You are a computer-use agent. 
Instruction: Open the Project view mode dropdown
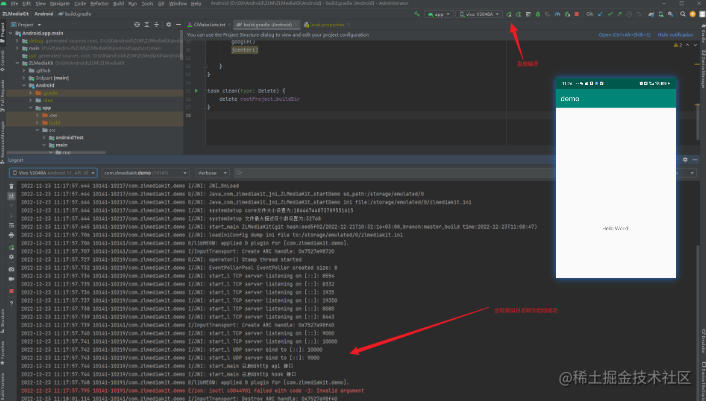26,25
